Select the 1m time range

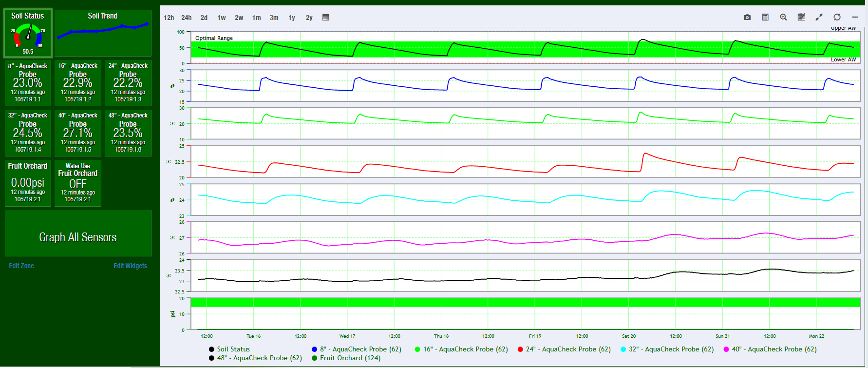pyautogui.click(x=257, y=18)
